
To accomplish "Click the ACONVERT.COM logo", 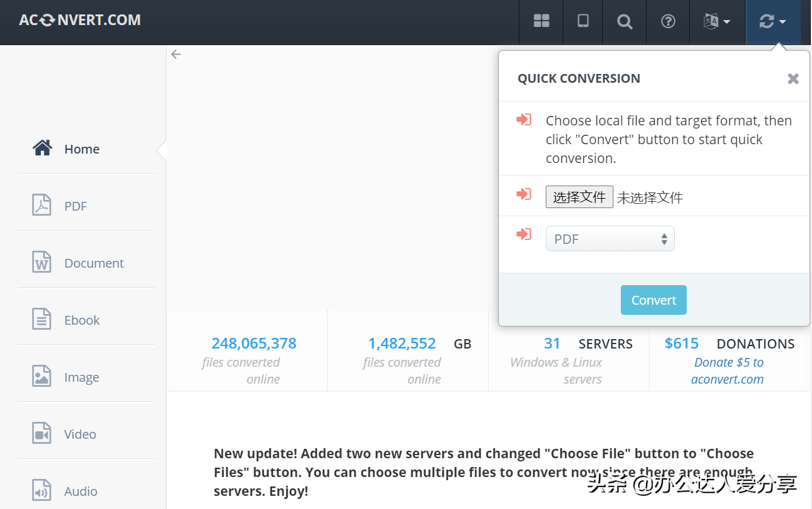I will 80,20.
